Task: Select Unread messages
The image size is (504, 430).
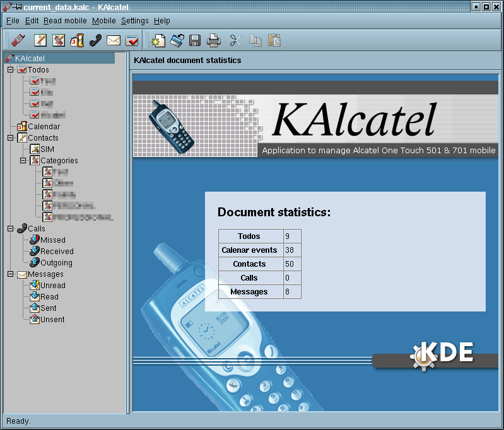Action: click(x=53, y=286)
